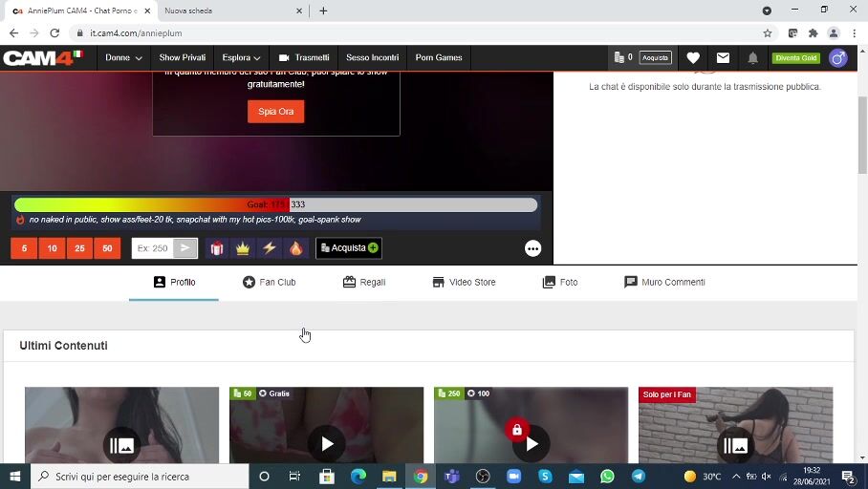Click the Spia Ora button
This screenshot has height=489, width=868.
click(275, 112)
